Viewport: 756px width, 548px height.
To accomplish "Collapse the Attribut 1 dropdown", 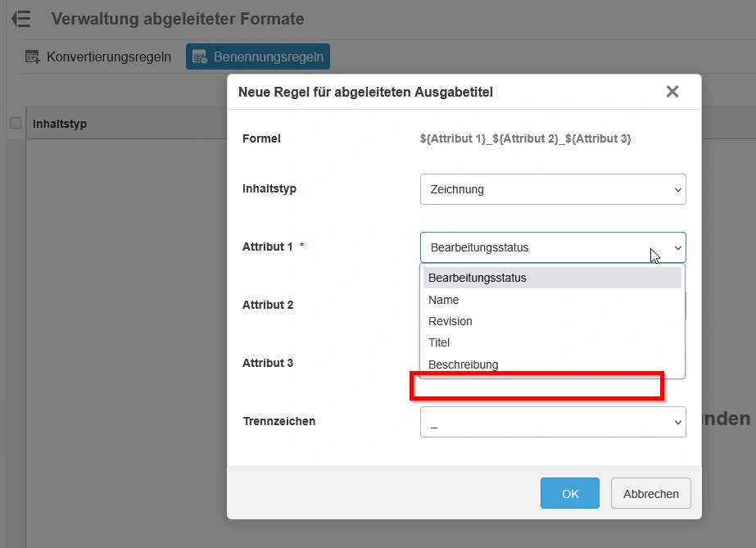I will coord(552,247).
